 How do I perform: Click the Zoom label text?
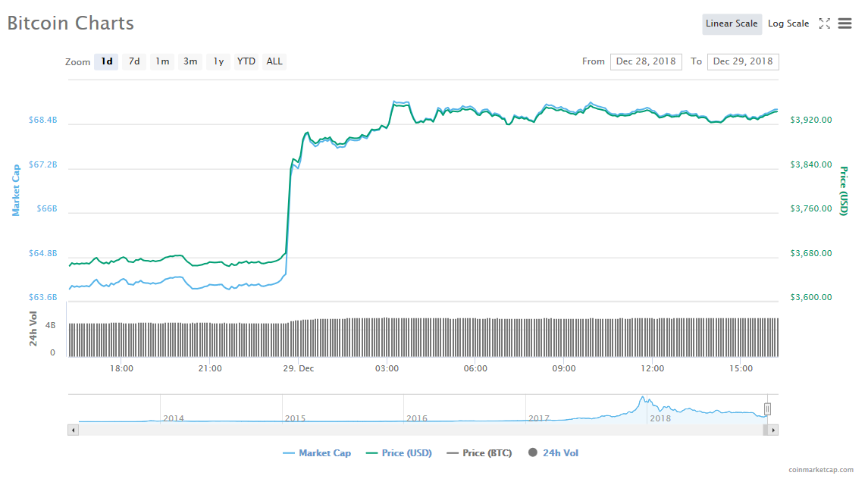[77, 62]
